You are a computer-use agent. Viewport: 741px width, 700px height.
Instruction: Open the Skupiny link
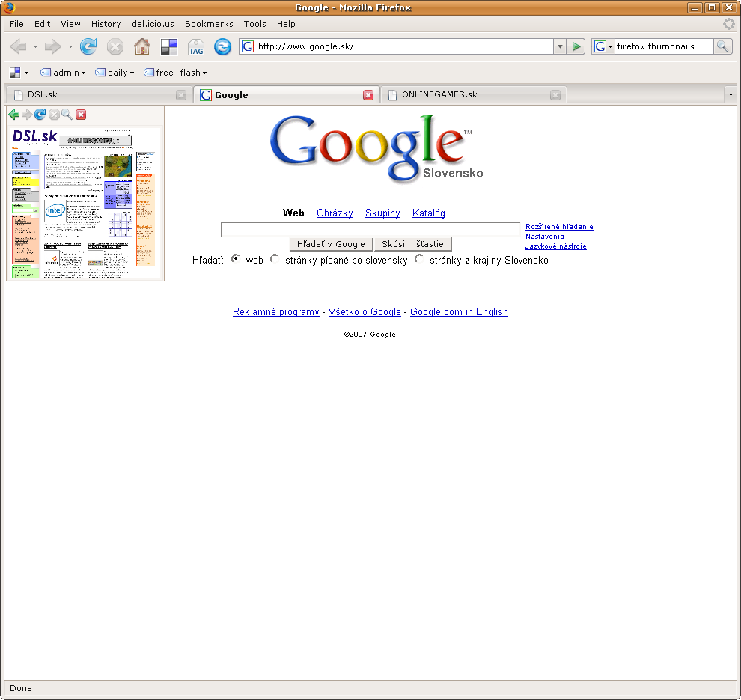point(382,213)
